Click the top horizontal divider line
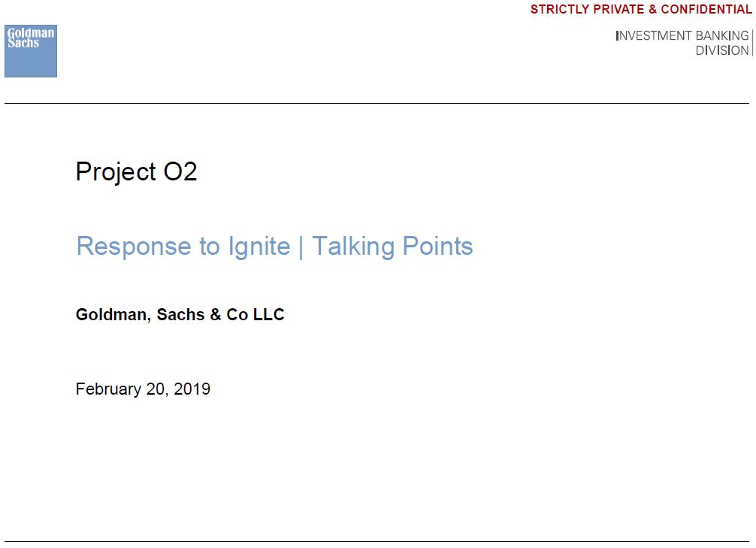The width and height of the screenshot is (756, 548). click(376, 103)
